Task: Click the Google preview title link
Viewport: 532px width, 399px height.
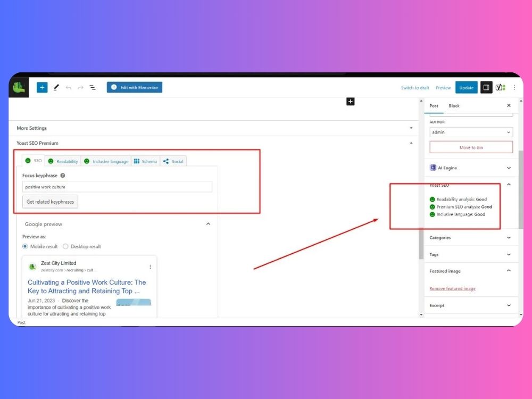Action: pos(87,287)
